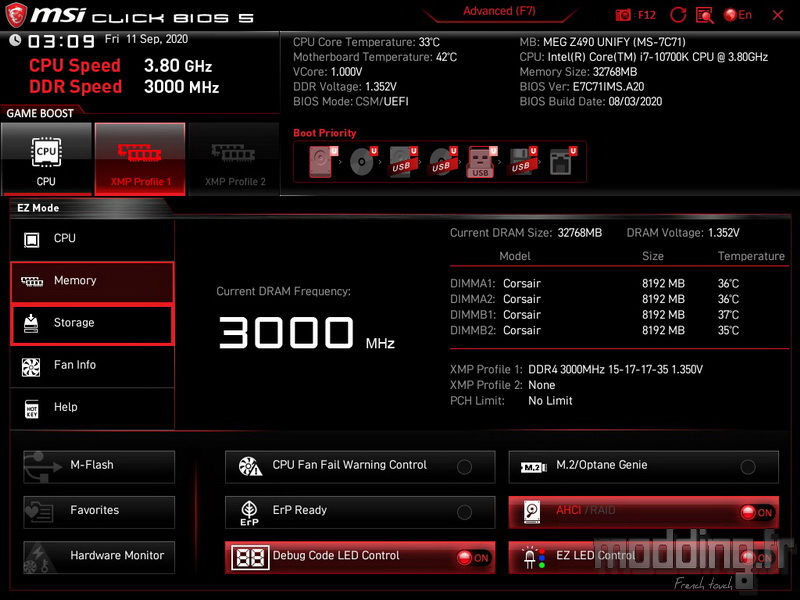This screenshot has width=800, height=600.
Task: Click the Intel Core i7-10700K CPU line
Action: pos(644,57)
